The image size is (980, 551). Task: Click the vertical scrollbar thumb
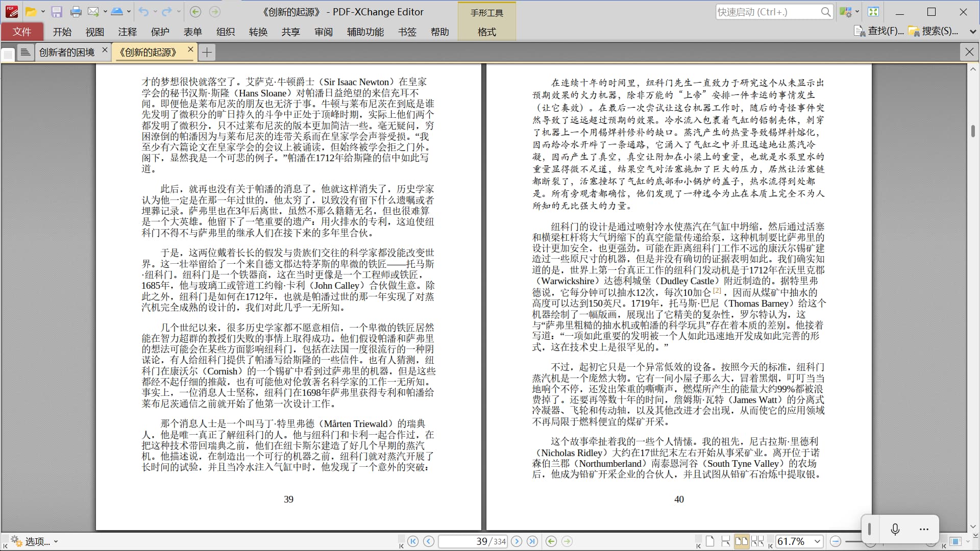(x=973, y=131)
